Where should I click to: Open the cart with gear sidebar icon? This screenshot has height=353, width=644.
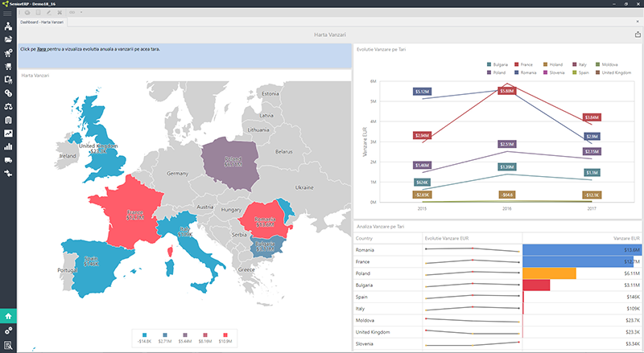[8, 53]
